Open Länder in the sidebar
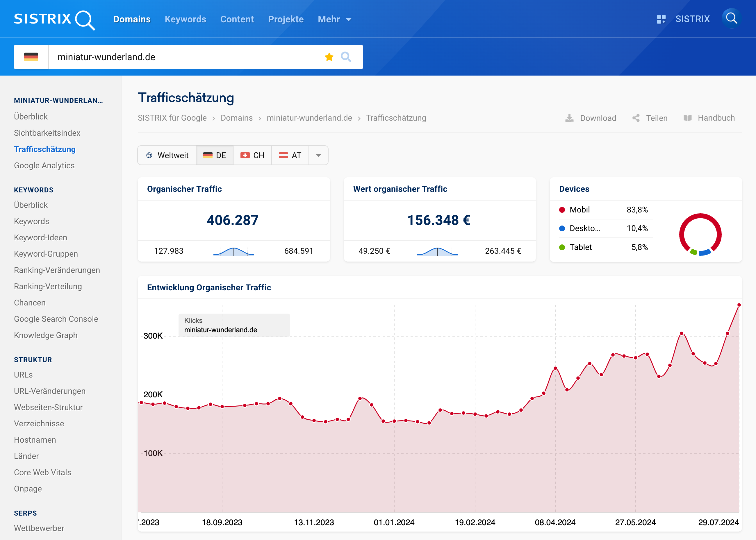This screenshot has width=756, height=540. tap(26, 457)
